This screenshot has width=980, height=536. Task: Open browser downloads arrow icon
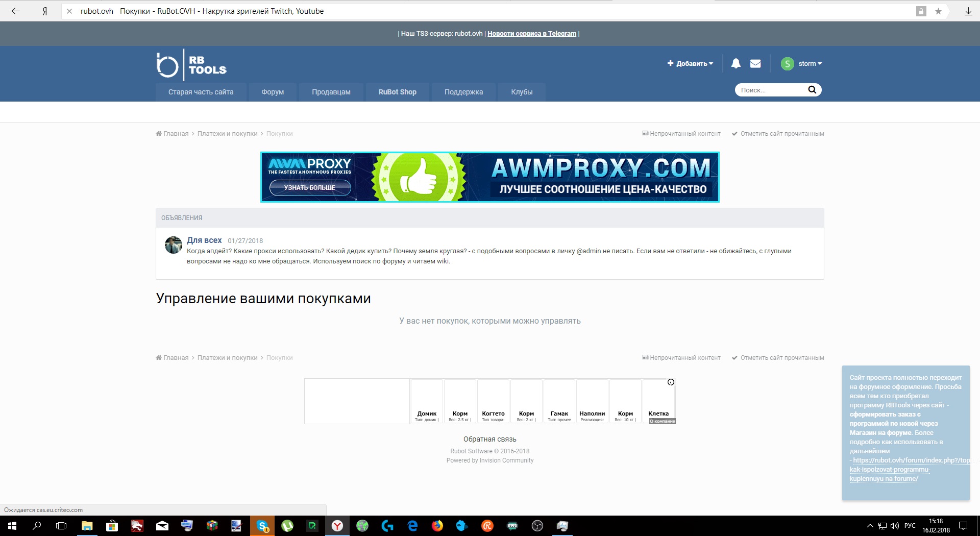[968, 11]
